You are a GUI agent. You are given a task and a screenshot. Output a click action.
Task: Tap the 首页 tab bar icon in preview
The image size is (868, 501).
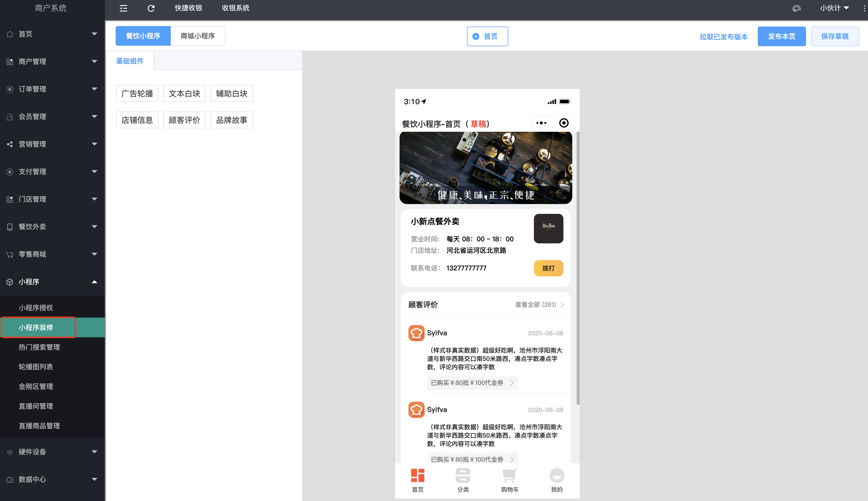(418, 475)
